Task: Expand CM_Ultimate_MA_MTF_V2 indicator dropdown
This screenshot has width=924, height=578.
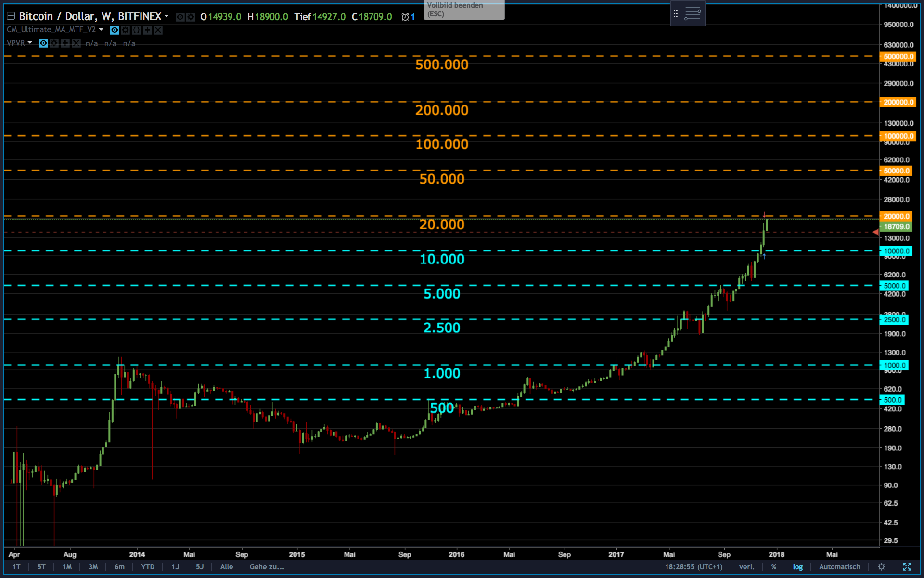Action: [101, 30]
